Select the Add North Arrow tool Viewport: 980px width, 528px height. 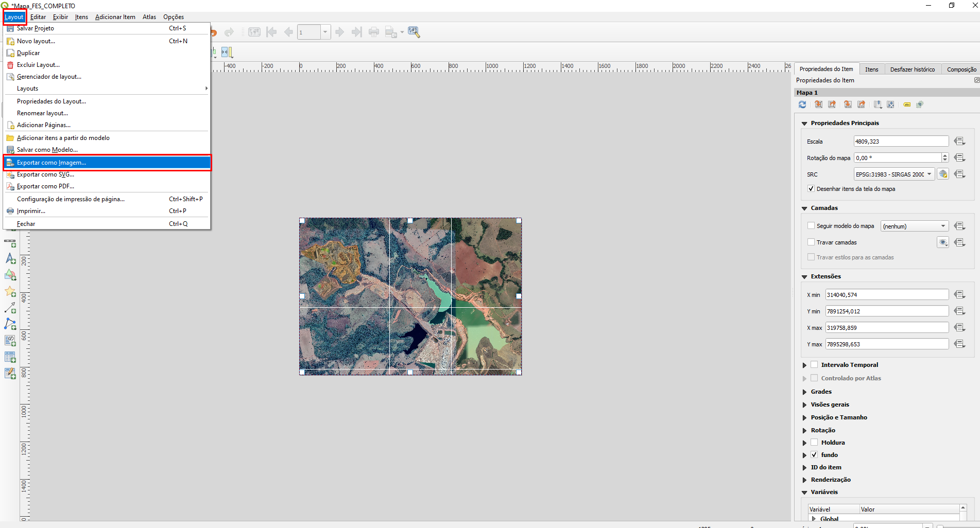[10, 258]
